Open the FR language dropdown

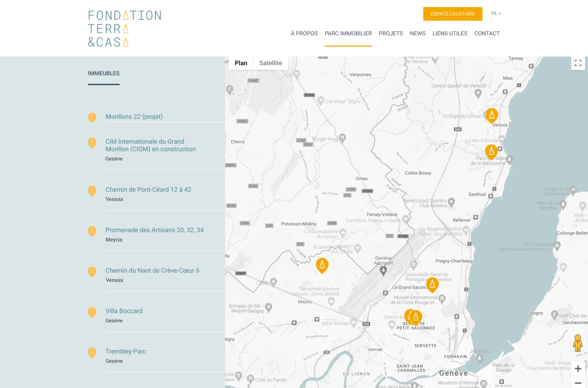tap(496, 14)
